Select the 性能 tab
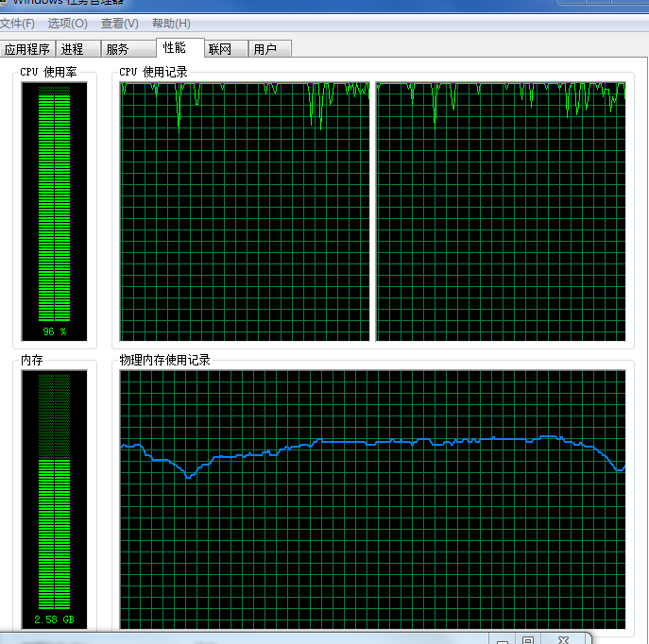The width and height of the screenshot is (649, 644). pos(174,47)
